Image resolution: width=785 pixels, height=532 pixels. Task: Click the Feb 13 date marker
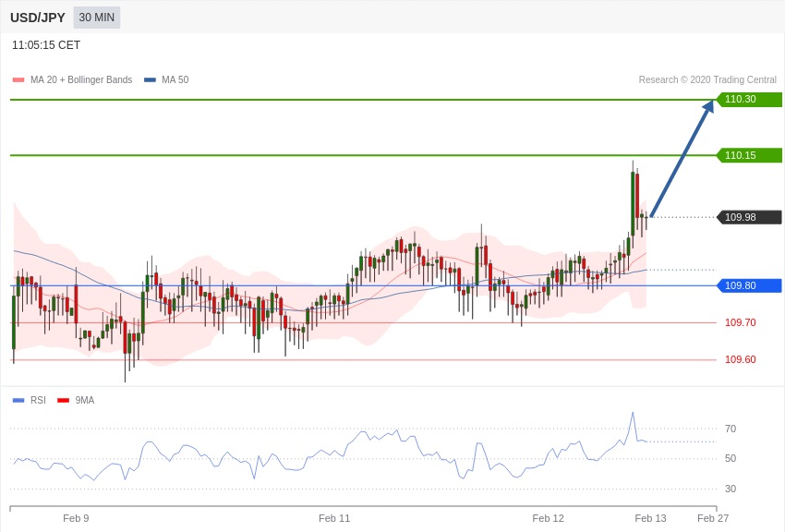[650, 518]
